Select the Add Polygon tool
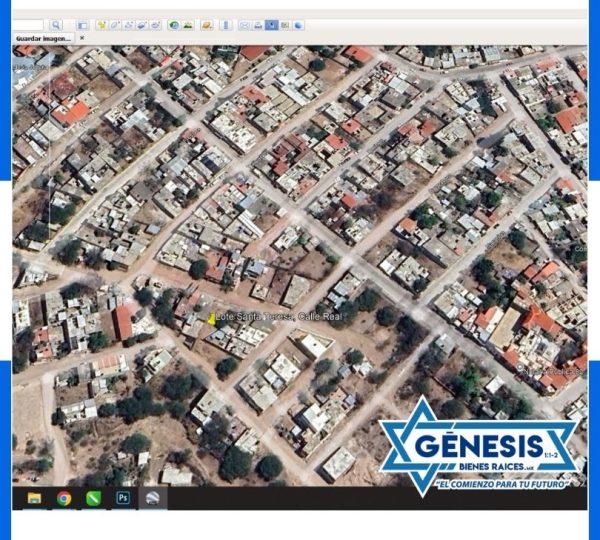600x540 pixels. click(x=114, y=25)
